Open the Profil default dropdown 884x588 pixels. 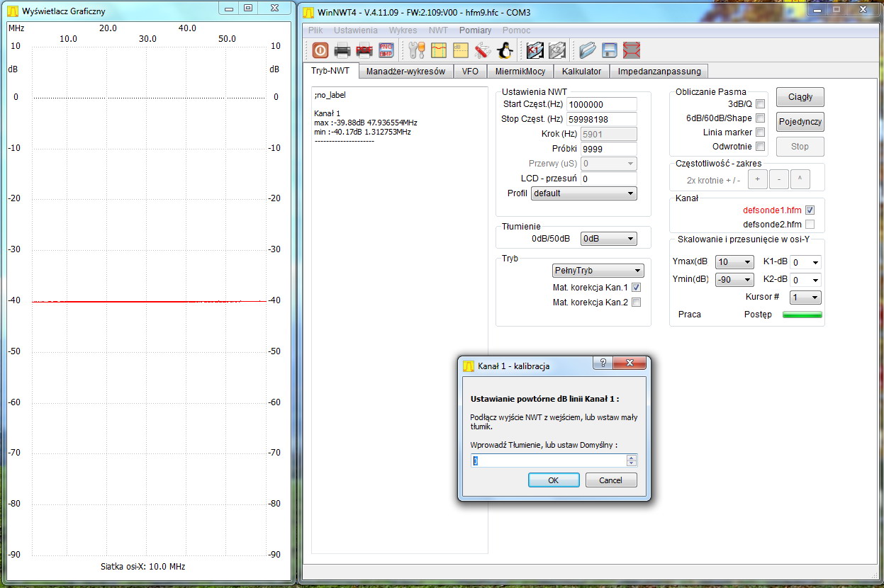(x=583, y=193)
